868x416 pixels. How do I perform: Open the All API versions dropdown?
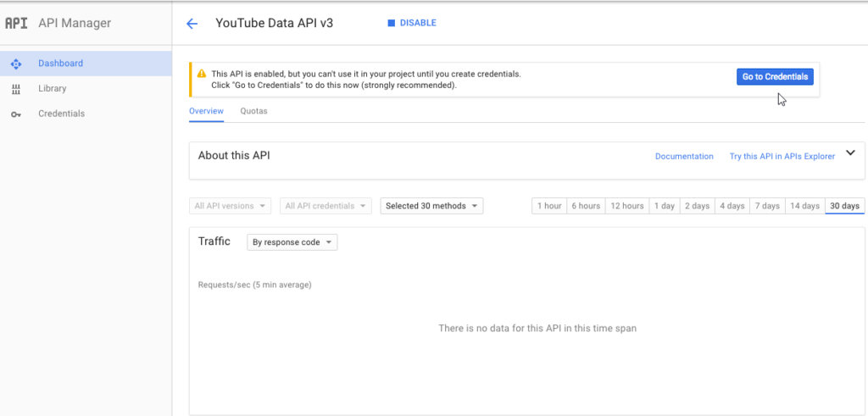pos(231,206)
